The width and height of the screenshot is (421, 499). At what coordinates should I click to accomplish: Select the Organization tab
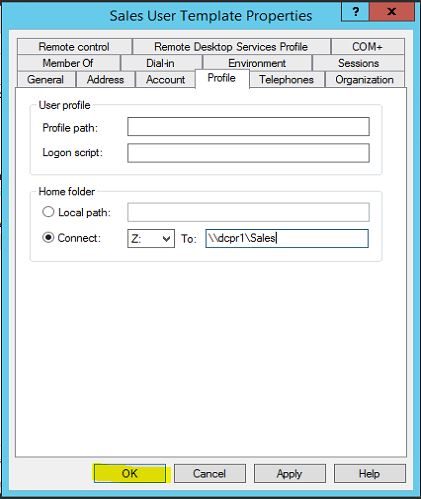tap(364, 80)
